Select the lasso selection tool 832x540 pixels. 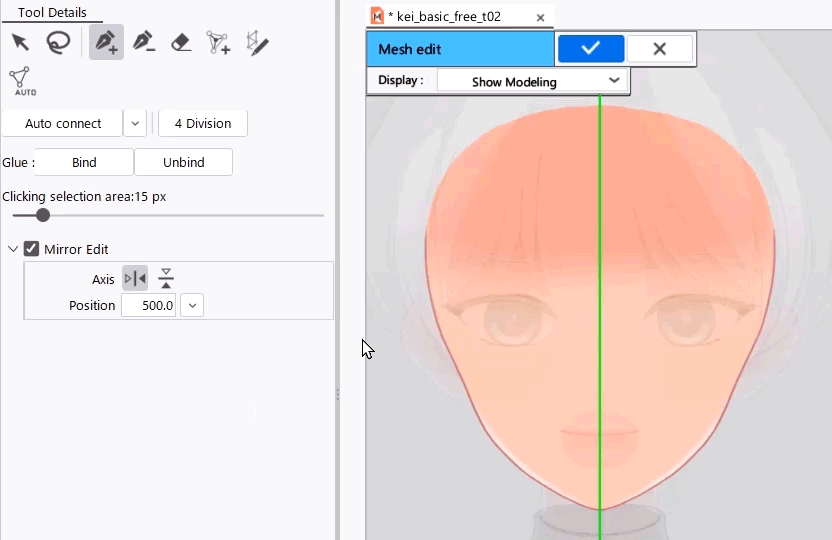(59, 42)
